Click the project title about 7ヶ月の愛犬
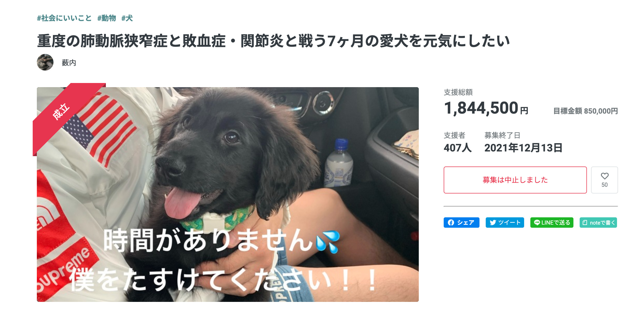 (273, 41)
